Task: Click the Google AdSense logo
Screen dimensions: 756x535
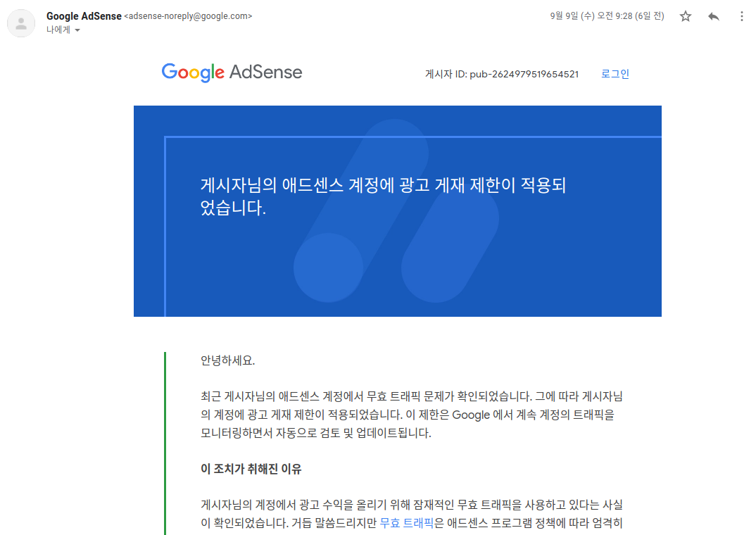Action: (232, 73)
